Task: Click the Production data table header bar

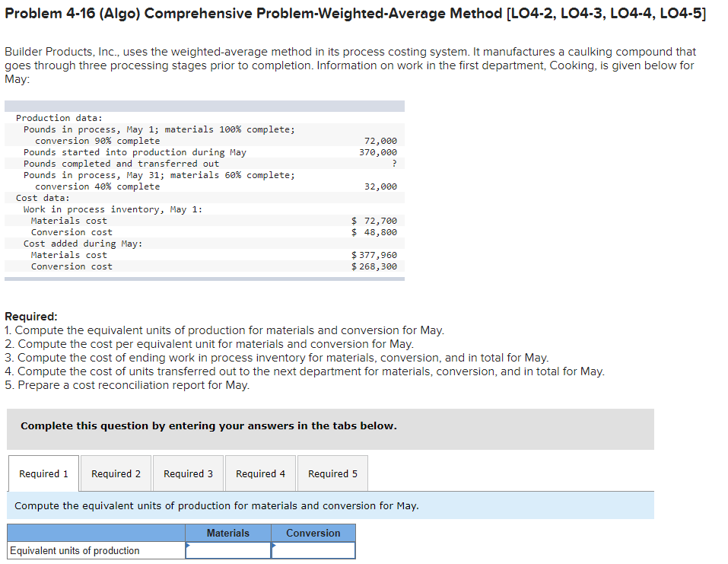Action: (x=205, y=105)
